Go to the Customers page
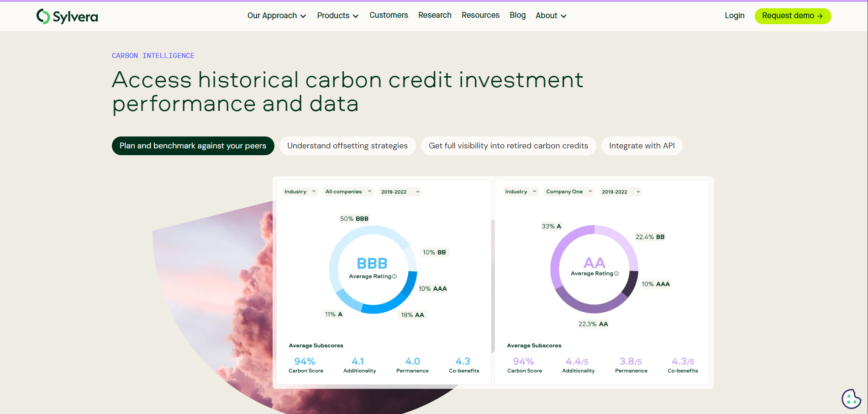 389,15
